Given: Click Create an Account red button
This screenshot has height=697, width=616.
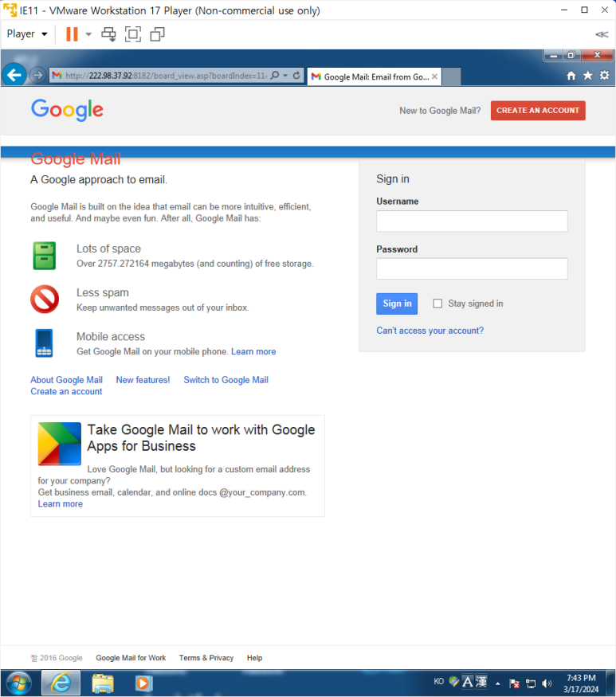Looking at the screenshot, I should click(x=538, y=110).
